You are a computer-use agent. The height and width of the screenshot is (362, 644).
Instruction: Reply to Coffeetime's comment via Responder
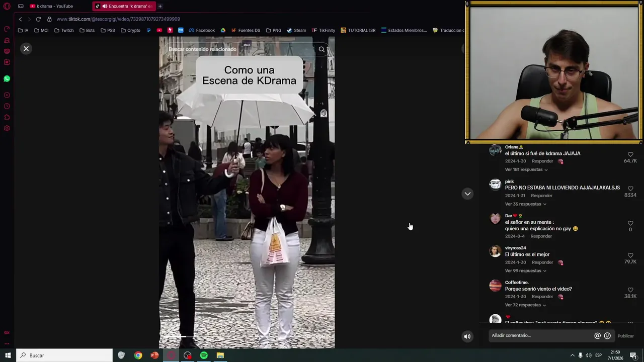click(542, 297)
